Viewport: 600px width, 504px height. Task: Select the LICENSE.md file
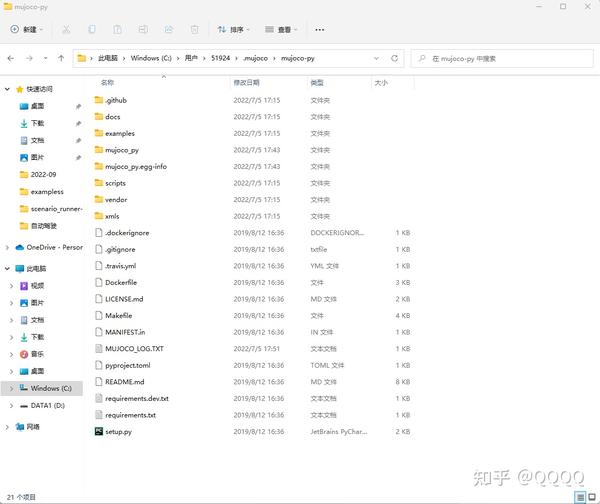[x=124, y=299]
